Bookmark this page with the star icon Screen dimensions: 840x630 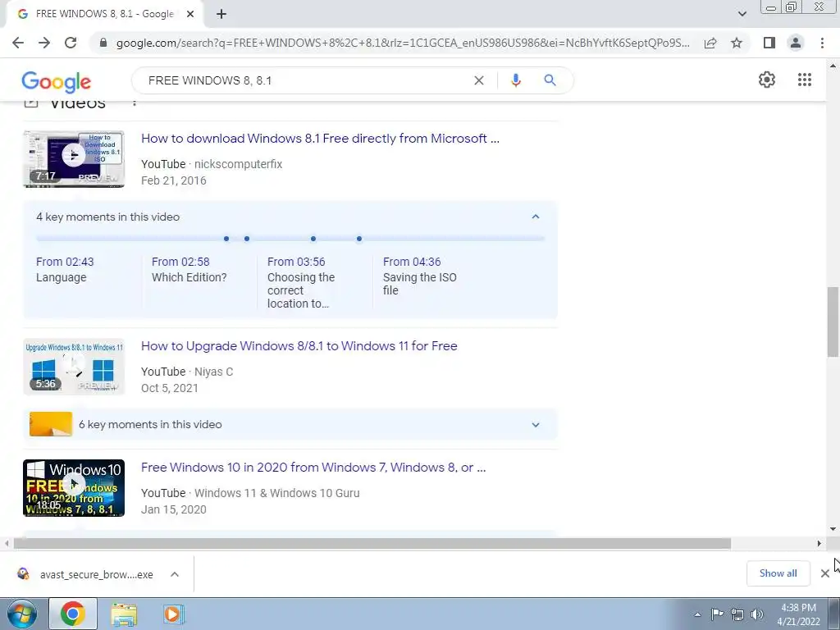point(737,43)
